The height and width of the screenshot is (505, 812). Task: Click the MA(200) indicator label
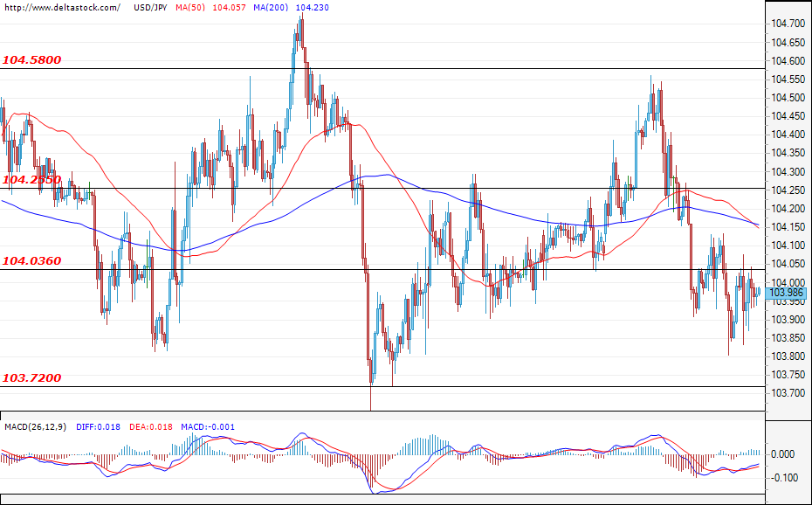coord(271,7)
